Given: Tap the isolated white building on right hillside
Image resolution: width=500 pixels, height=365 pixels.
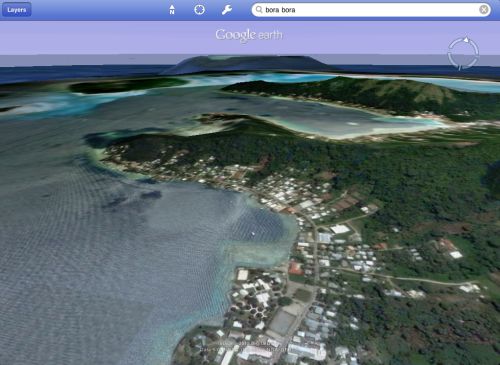Looking at the screenshot, I should [456, 255].
